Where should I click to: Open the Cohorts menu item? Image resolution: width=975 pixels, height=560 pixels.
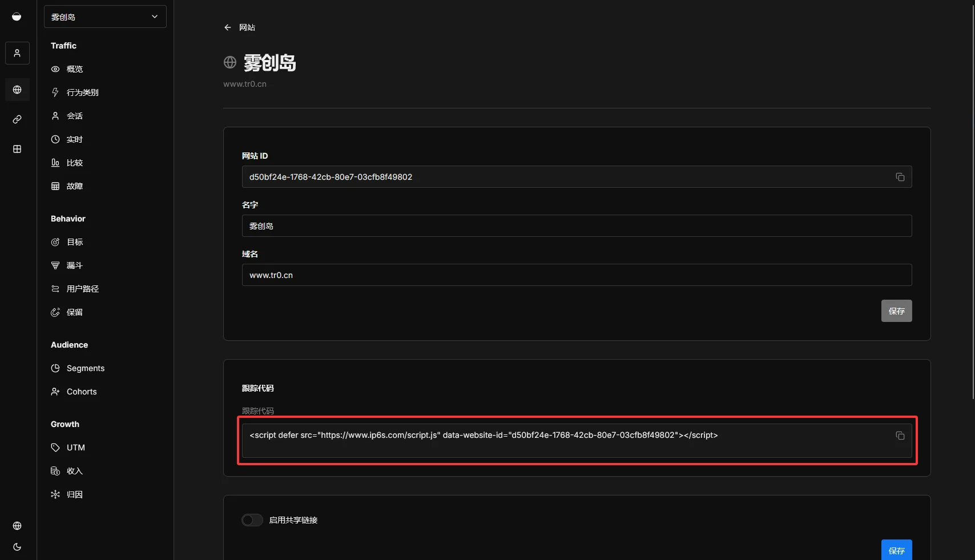coord(81,392)
